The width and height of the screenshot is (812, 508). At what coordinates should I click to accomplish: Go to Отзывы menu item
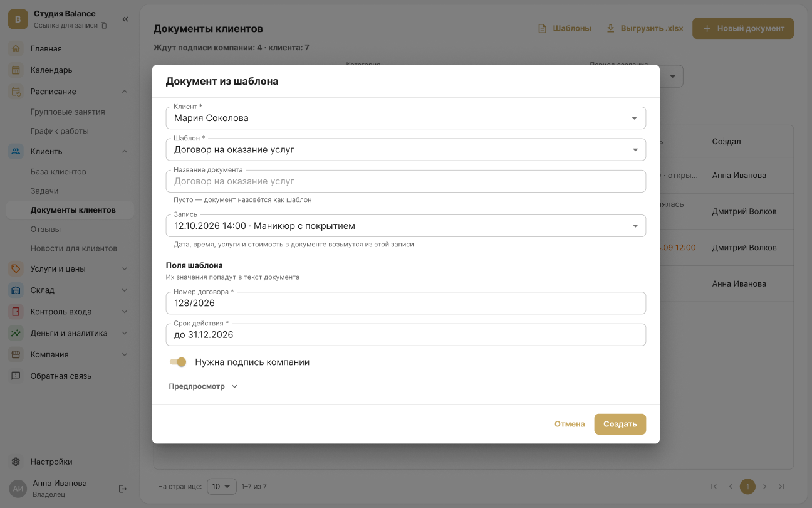[x=46, y=229]
